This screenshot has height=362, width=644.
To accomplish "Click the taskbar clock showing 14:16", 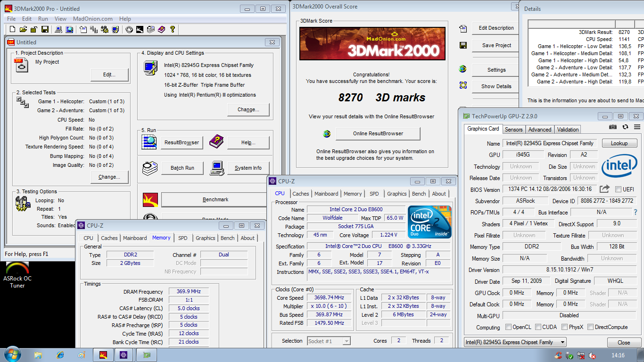I will click(618, 355).
